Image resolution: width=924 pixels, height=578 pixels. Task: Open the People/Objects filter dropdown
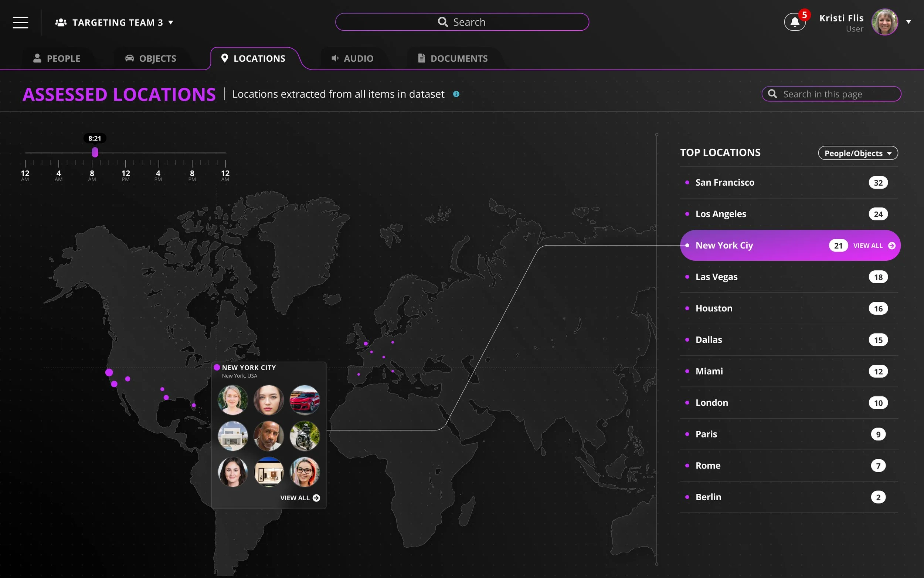pyautogui.click(x=857, y=153)
